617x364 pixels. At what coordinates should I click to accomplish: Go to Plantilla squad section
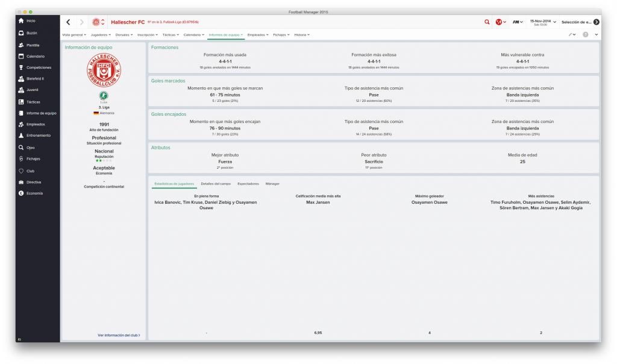[x=33, y=45]
